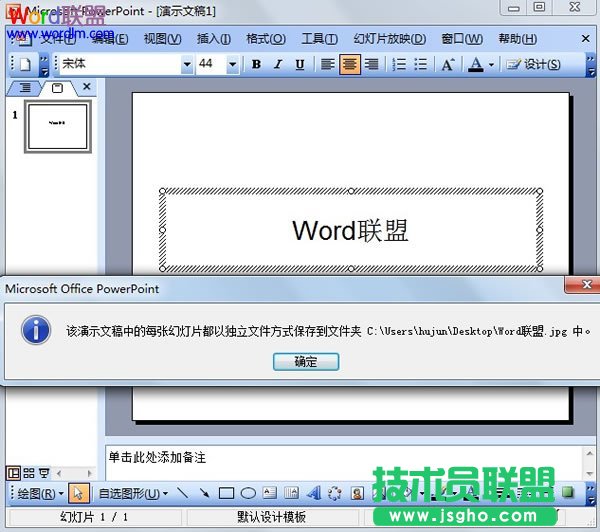Align text to the right
600x532 pixels.
pos(371,64)
